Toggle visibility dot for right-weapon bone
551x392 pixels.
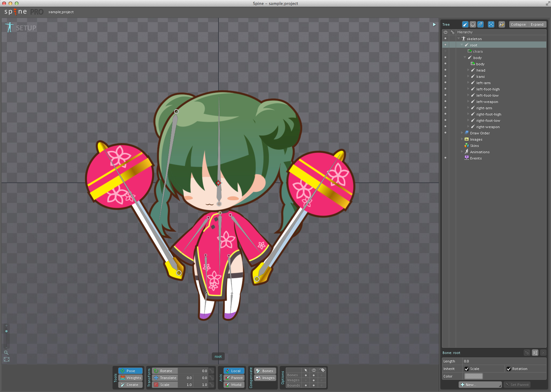(445, 127)
